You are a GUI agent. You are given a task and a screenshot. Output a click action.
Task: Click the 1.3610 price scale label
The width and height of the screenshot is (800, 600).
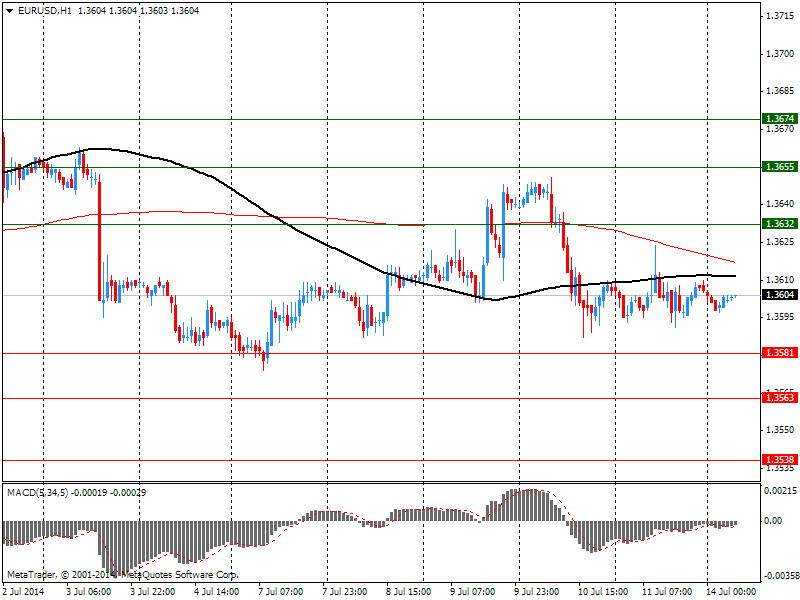[x=780, y=280]
